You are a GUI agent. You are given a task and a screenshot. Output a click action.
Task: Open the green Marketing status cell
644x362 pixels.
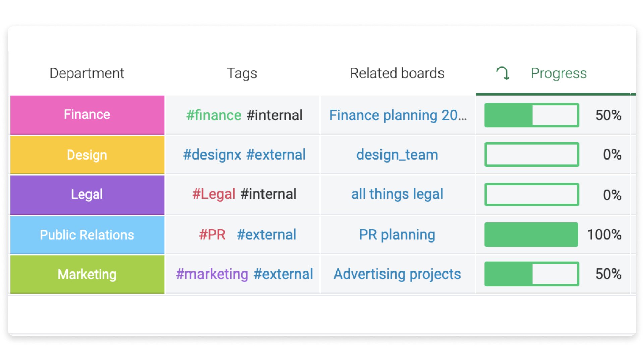click(87, 274)
